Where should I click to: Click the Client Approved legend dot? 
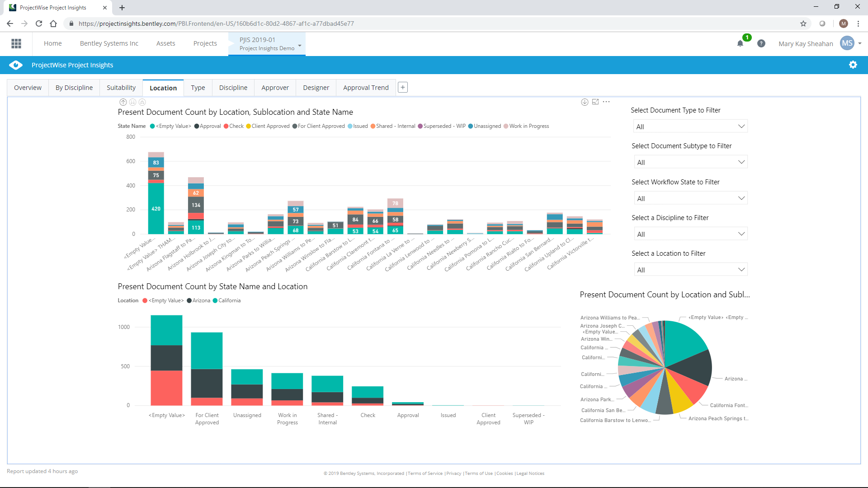point(248,126)
